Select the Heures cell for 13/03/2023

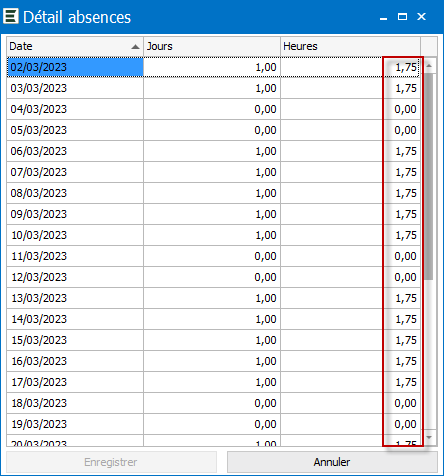click(x=350, y=298)
